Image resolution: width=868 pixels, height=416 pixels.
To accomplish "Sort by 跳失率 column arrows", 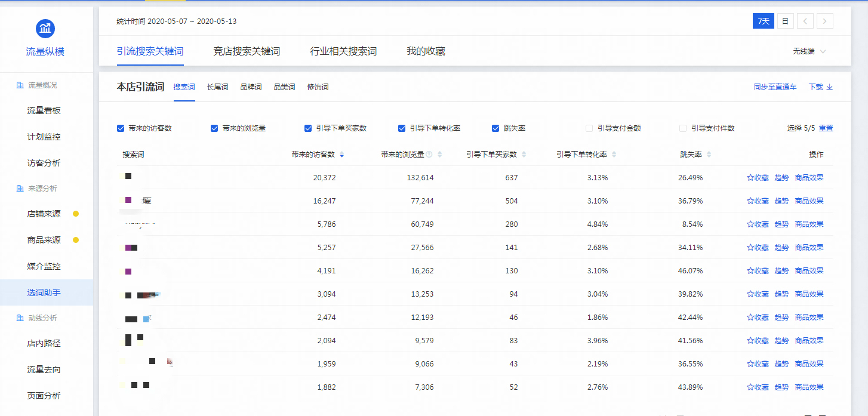I will pos(709,155).
